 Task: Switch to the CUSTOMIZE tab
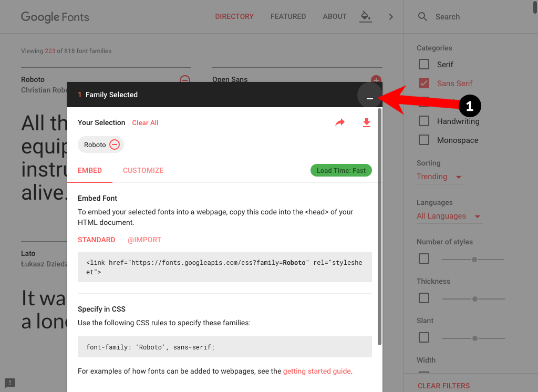coord(143,171)
